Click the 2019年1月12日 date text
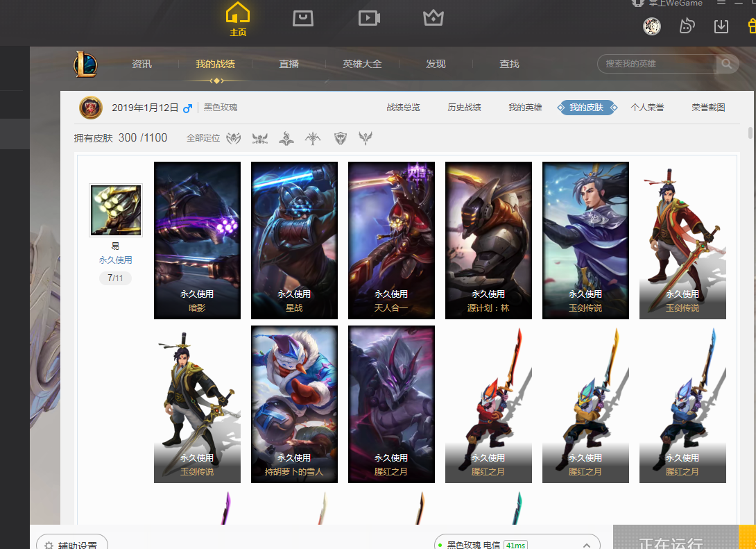 click(x=145, y=108)
